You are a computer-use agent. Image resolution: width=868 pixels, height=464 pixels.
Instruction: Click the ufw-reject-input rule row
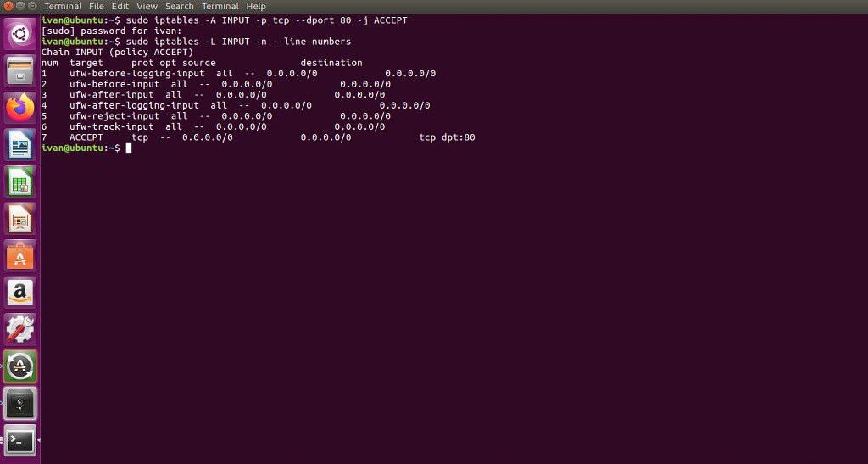tap(216, 116)
